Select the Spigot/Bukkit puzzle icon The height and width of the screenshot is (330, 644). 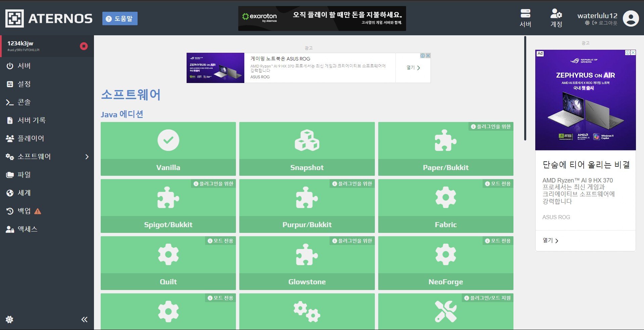(x=168, y=197)
